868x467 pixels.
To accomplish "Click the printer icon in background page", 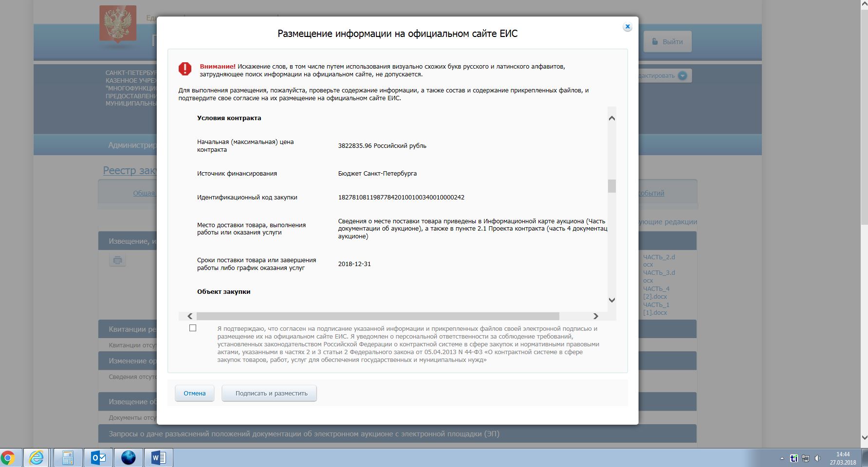I will pos(117,260).
